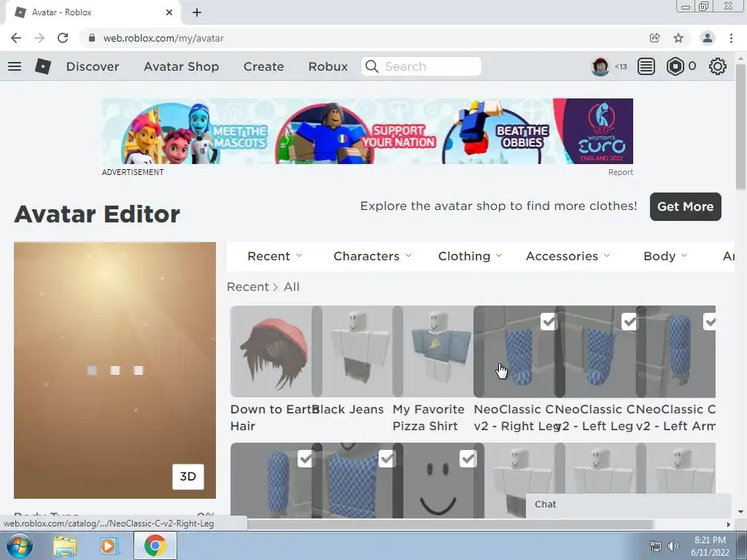Uncheck second-row blue arm item
The width and height of the screenshot is (747, 560).
point(306,459)
